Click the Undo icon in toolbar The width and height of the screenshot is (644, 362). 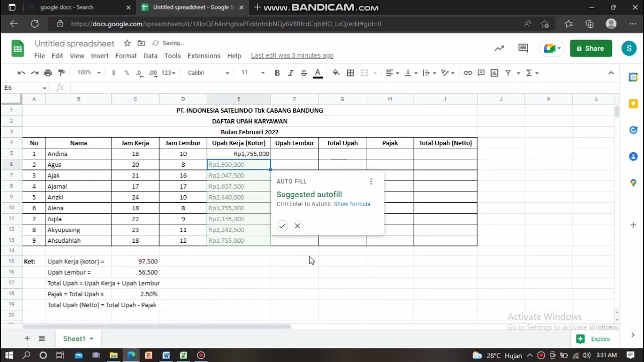click(21, 73)
